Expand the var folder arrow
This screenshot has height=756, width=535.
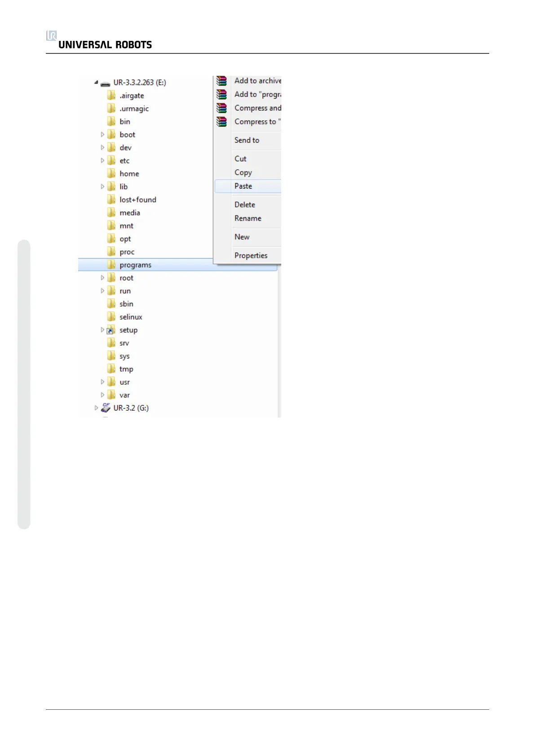click(x=102, y=395)
